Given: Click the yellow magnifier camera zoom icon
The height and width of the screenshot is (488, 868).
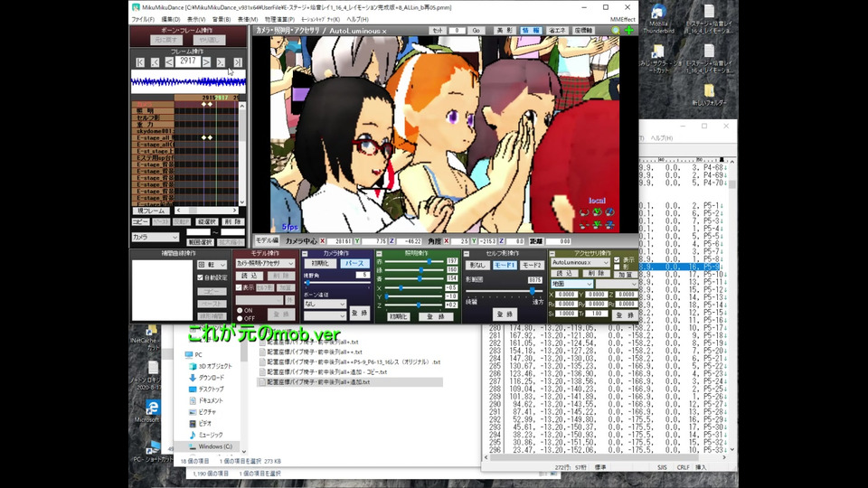Looking at the screenshot, I should point(616,31).
